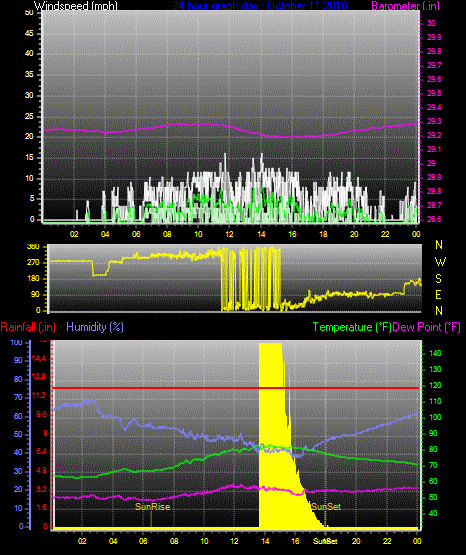This screenshot has height=555, width=466.
Task: Click the 45 windspeed axis value
Action: pos(29,33)
